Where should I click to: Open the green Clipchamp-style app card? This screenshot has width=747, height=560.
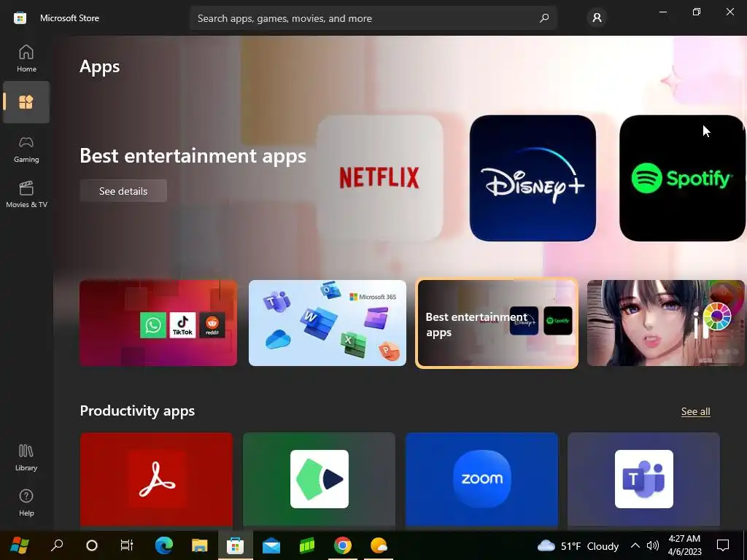(320, 480)
